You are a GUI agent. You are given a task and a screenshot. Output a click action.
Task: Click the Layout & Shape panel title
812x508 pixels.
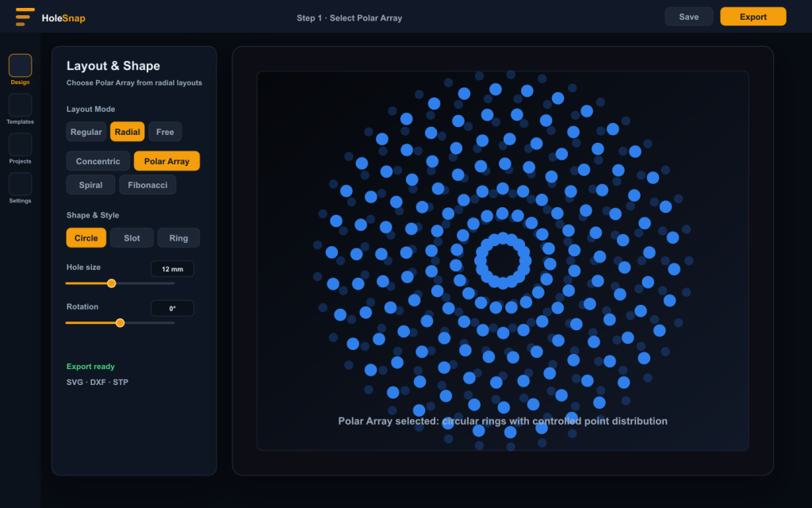pos(113,66)
